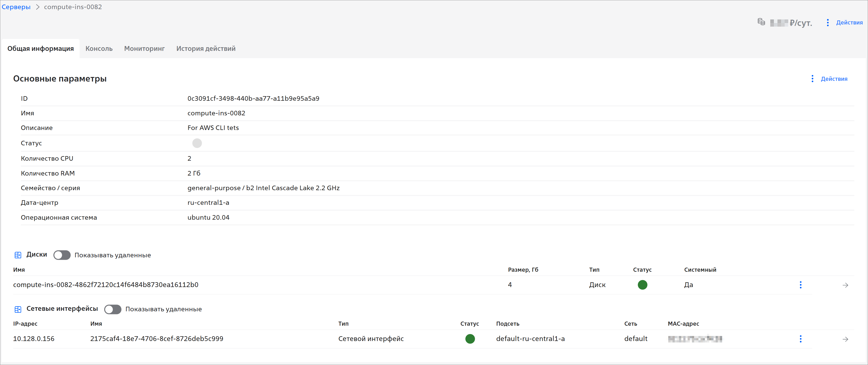Open the top three-dot Actions menu icon
The height and width of the screenshot is (365, 868).
coord(828,23)
